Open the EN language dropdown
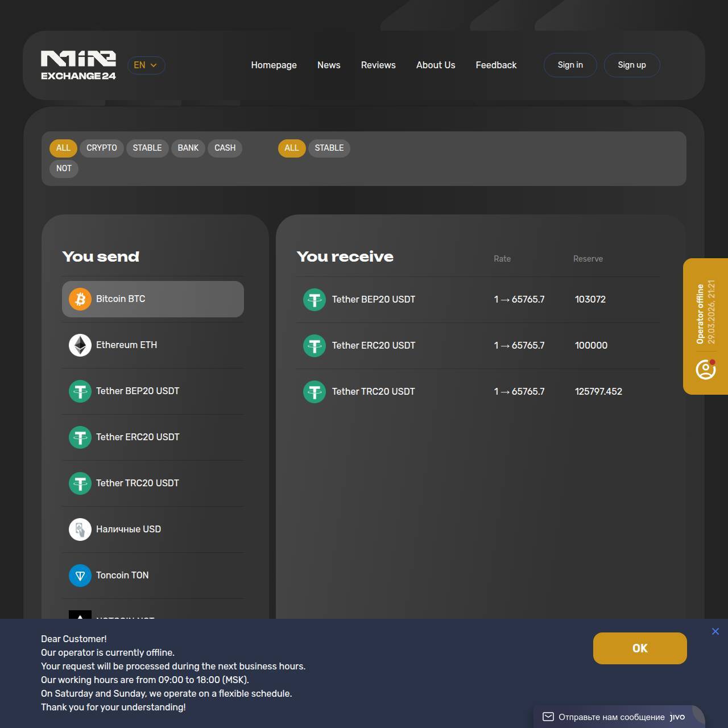728x728 pixels. 146,65
